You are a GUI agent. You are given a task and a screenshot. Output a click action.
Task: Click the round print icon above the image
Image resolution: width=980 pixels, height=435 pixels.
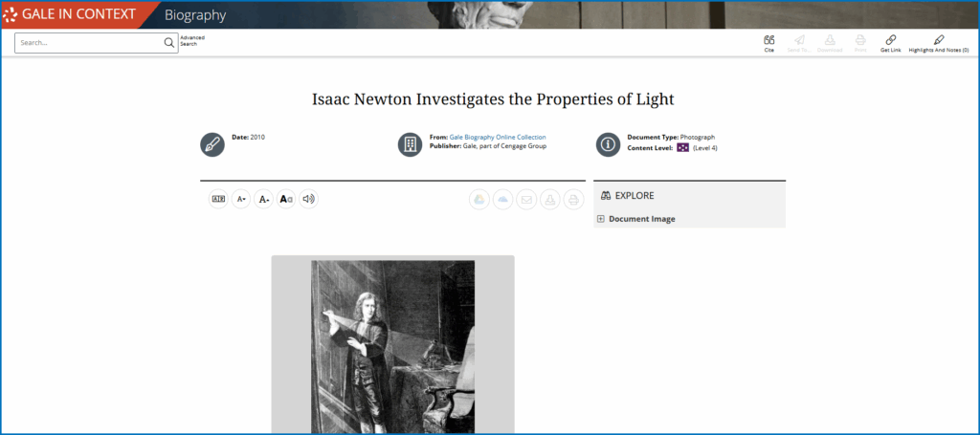click(x=573, y=199)
